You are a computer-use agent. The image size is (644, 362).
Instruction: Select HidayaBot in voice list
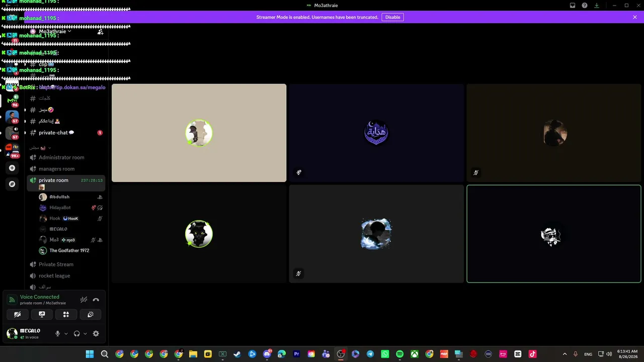[x=70, y=208]
